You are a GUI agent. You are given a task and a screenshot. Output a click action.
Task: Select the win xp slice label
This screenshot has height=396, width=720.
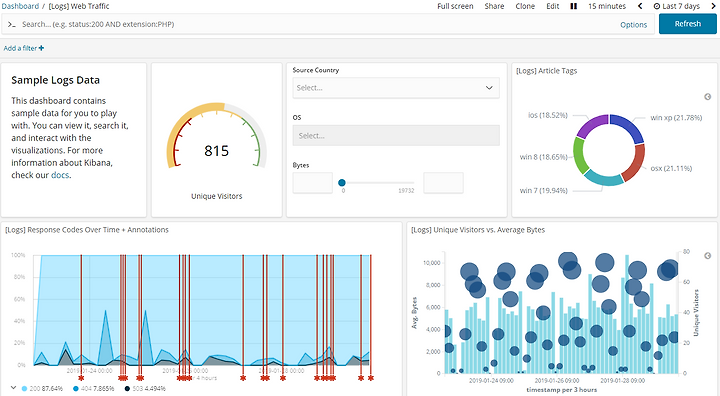point(676,118)
